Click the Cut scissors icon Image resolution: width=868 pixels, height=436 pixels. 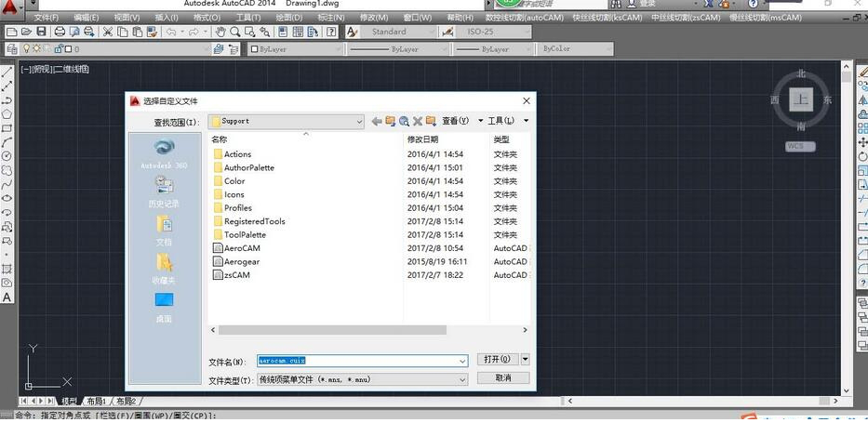point(107,32)
